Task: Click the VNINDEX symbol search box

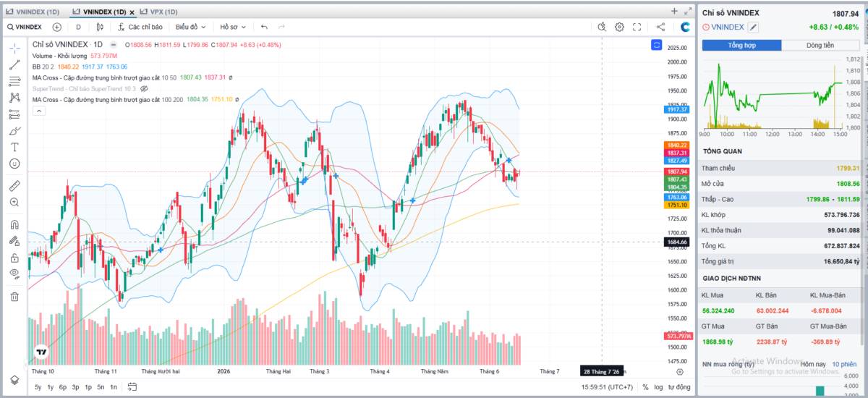Action: click(x=25, y=27)
